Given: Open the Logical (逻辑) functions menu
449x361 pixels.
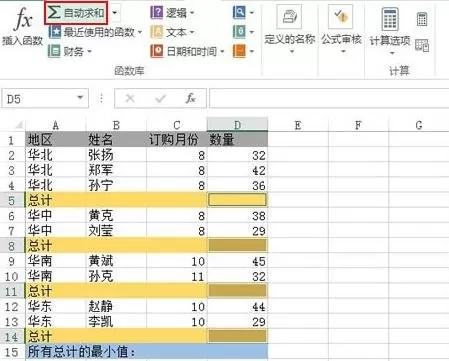Looking at the screenshot, I should click(x=172, y=13).
